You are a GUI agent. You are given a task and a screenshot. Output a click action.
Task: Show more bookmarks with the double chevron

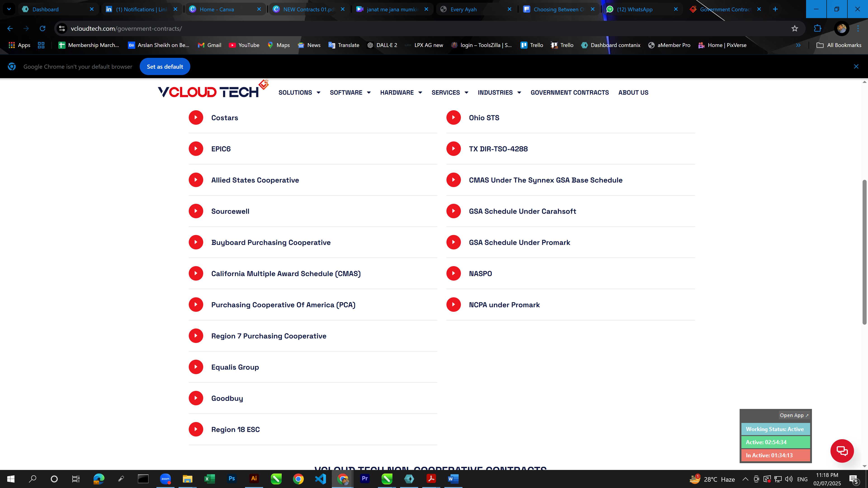pos(798,45)
